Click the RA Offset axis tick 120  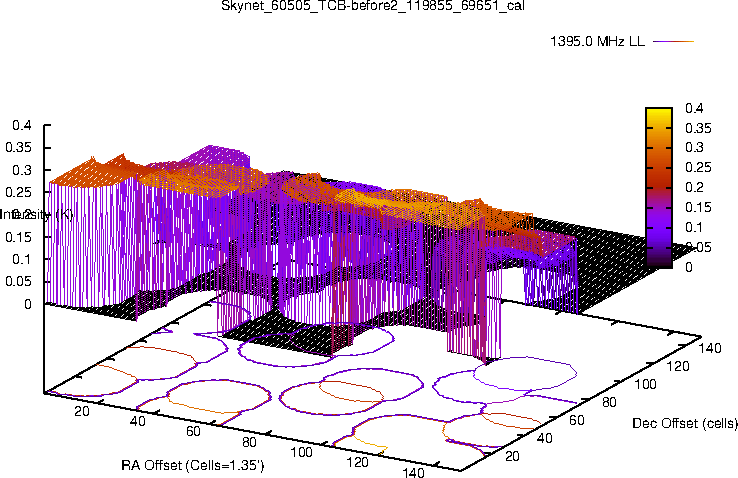[x=357, y=463]
